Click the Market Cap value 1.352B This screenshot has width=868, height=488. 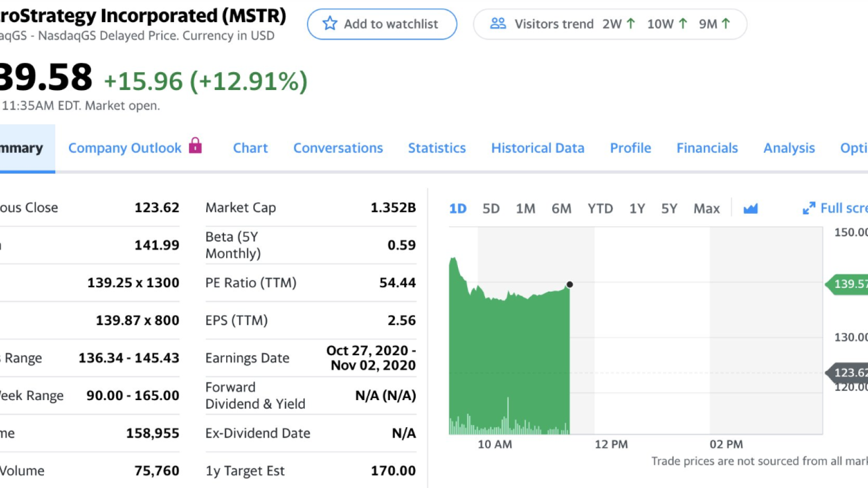point(393,208)
